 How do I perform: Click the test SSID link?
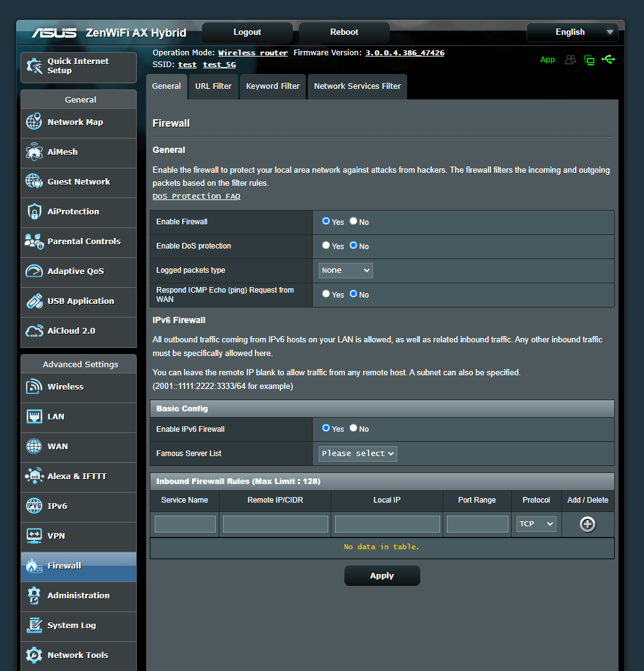tap(187, 65)
